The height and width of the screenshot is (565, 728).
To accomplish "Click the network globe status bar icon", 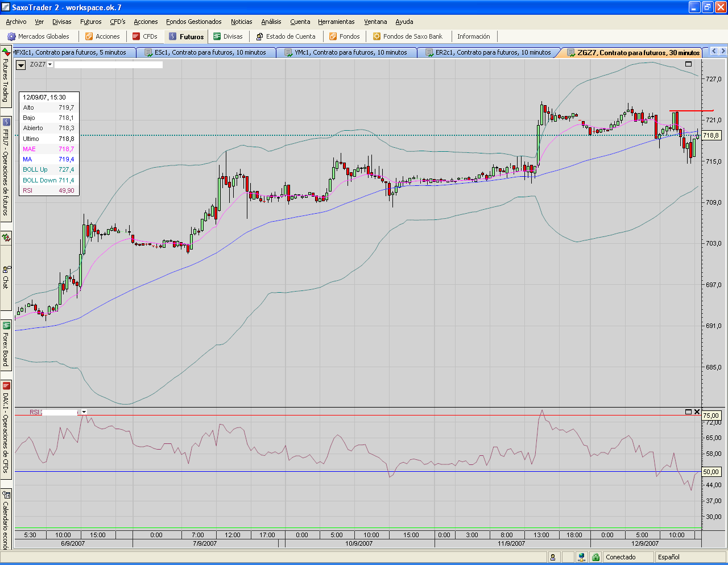I will (x=581, y=557).
